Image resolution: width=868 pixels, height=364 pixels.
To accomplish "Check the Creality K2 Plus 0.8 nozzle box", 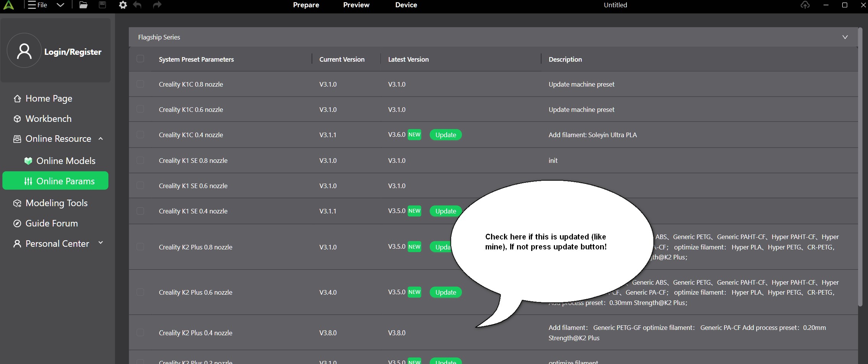I will [x=140, y=247].
